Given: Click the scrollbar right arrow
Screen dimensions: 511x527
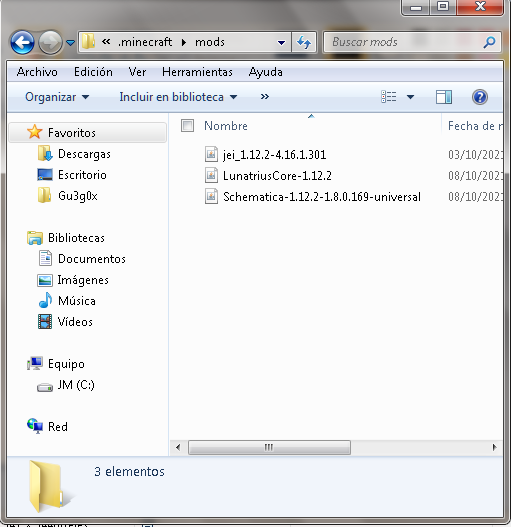Looking at the screenshot, I should [494, 447].
